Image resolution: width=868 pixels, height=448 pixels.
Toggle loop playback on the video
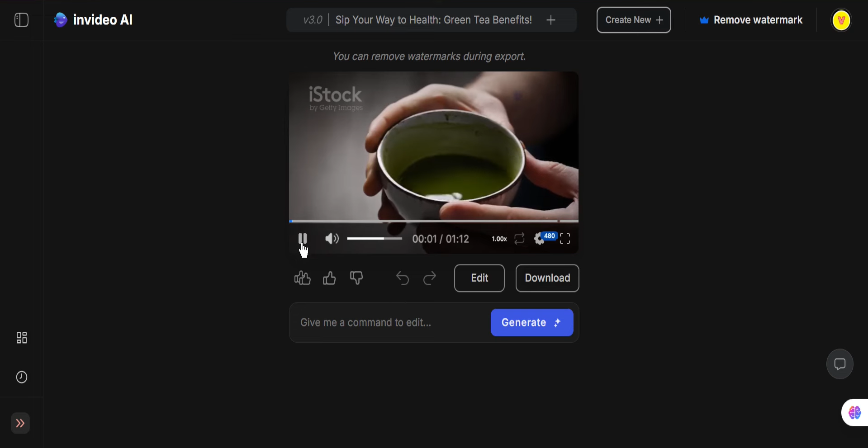tap(519, 239)
